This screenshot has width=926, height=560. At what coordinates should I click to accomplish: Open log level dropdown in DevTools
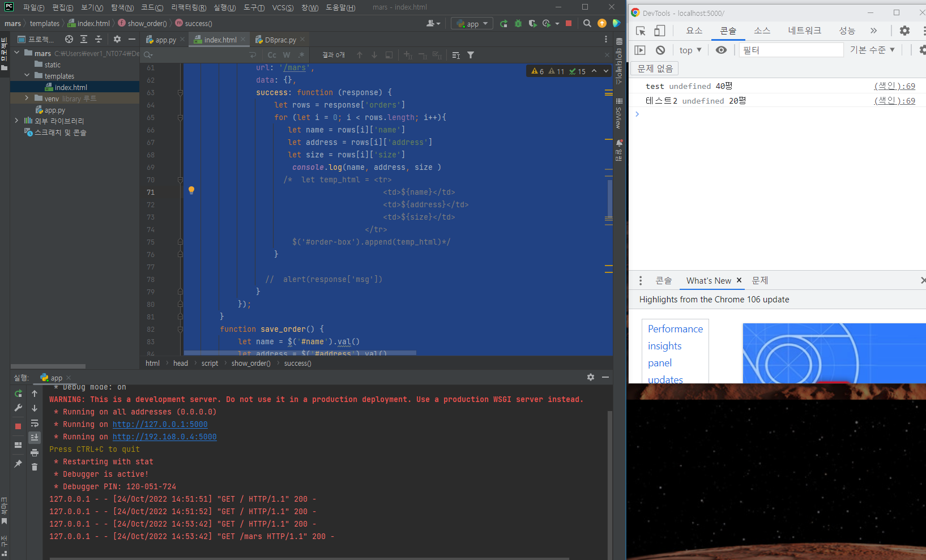(x=872, y=50)
